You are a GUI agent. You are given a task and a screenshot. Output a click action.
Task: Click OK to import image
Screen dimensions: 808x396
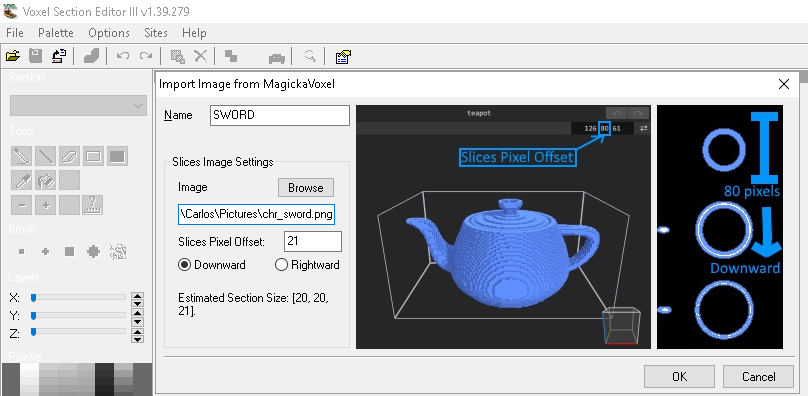tap(679, 376)
